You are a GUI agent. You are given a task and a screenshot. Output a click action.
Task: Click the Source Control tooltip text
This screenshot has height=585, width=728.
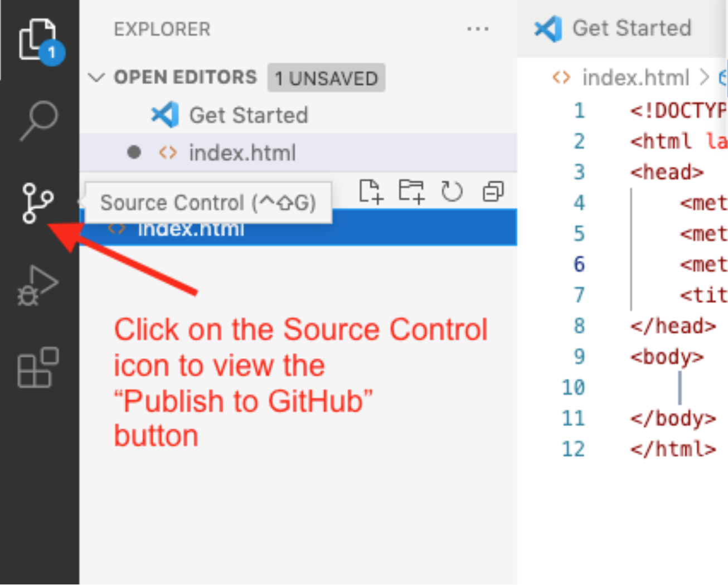(209, 202)
